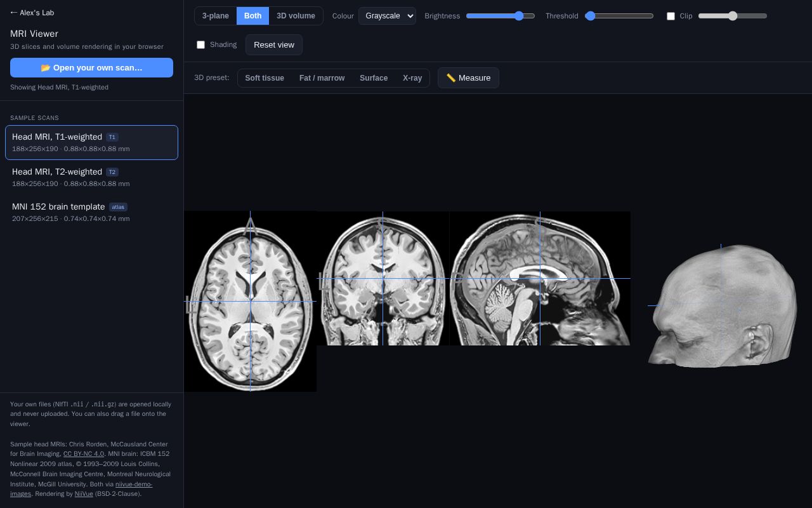
Task: Switch to 3-plane view mode
Action: coord(216,16)
